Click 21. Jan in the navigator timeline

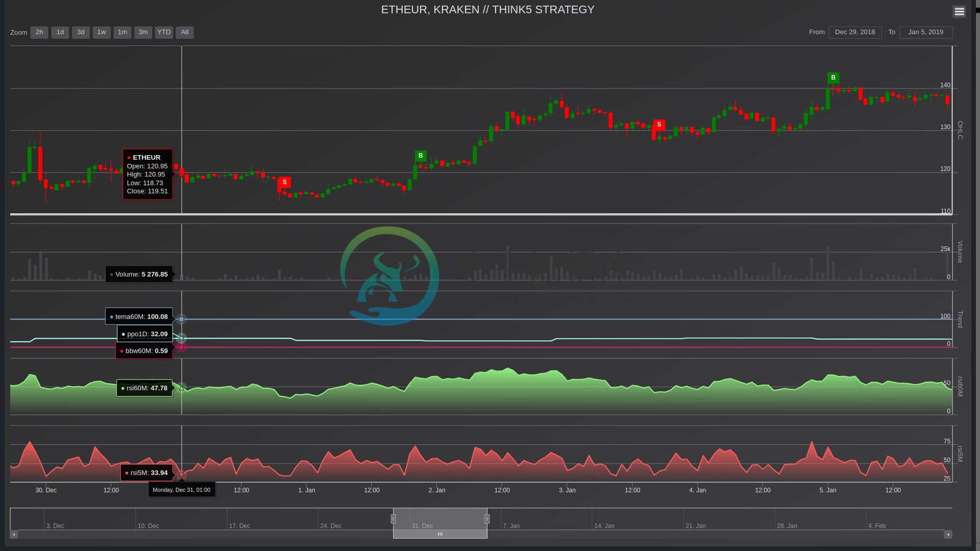click(x=696, y=526)
